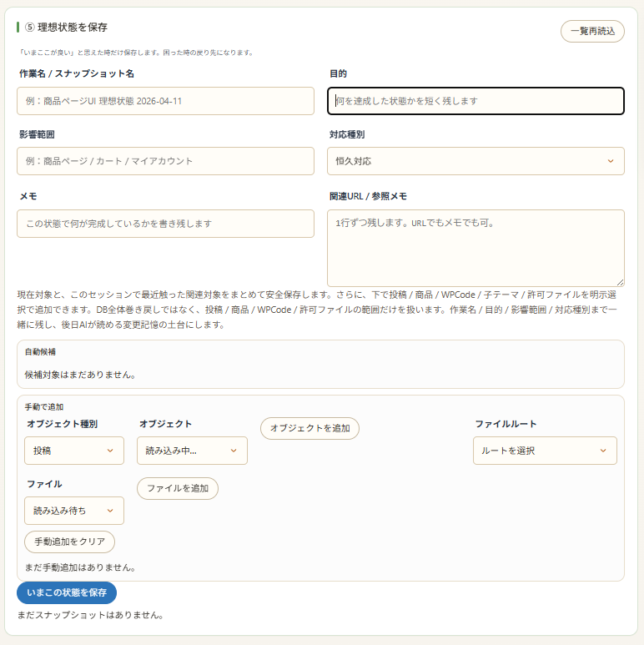
Task: Open the ファイル dropdown showing 読み込み待ち
Action: point(74,511)
